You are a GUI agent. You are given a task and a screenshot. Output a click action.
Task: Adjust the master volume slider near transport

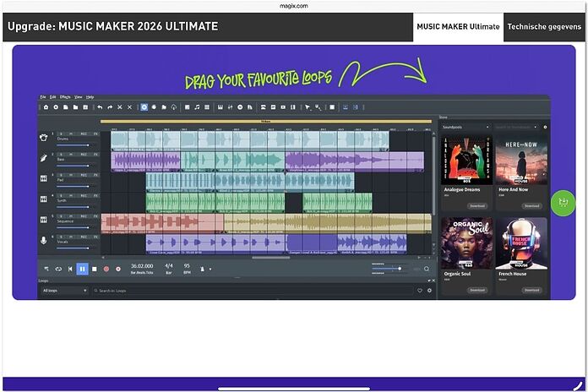389,269
